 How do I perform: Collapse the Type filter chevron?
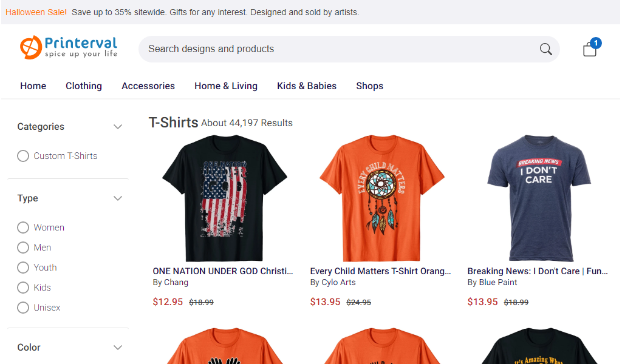pos(117,198)
